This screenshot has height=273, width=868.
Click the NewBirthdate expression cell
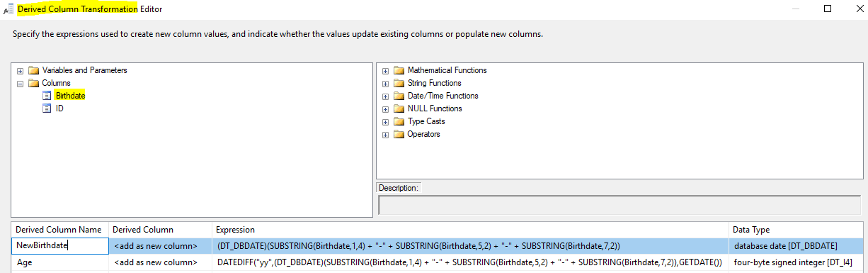click(471, 245)
